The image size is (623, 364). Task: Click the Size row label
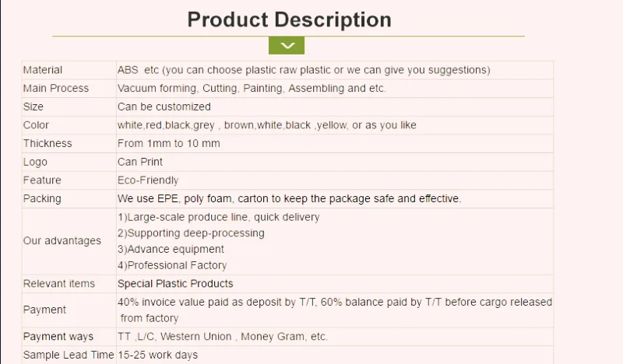[33, 107]
